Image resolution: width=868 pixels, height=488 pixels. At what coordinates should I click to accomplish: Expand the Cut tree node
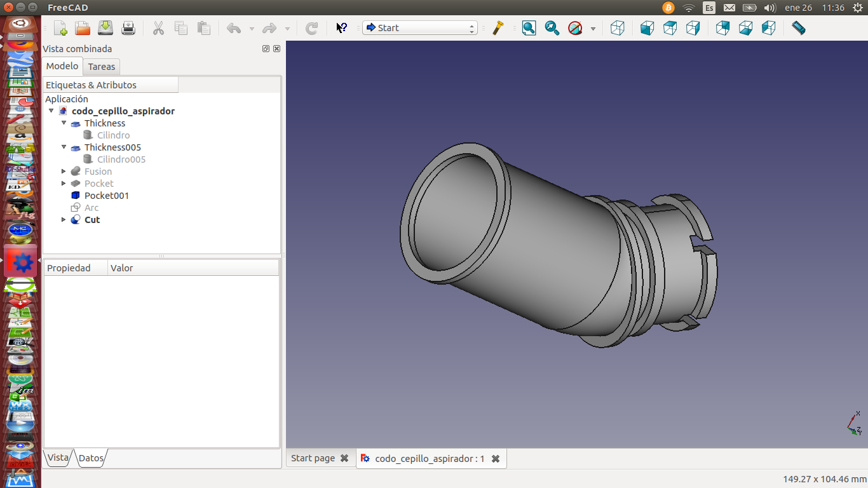[64, 220]
